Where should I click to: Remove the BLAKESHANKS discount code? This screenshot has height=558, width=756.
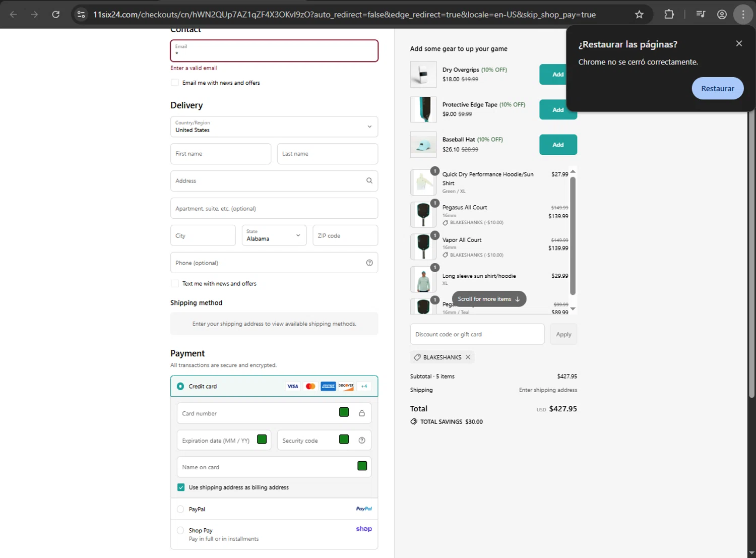coord(468,357)
